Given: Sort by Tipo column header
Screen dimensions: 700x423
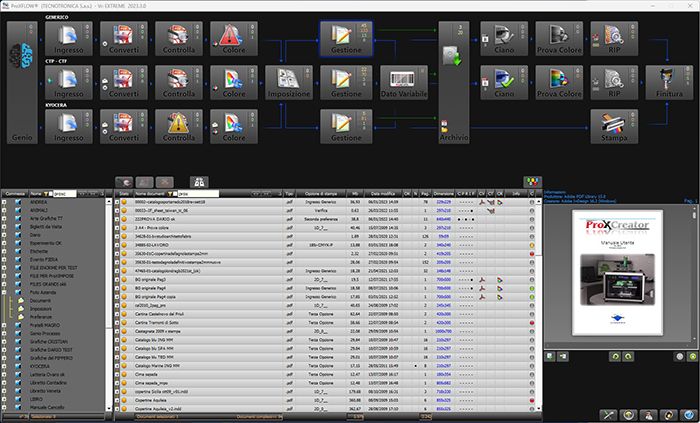Looking at the screenshot, I should pyautogui.click(x=289, y=194).
